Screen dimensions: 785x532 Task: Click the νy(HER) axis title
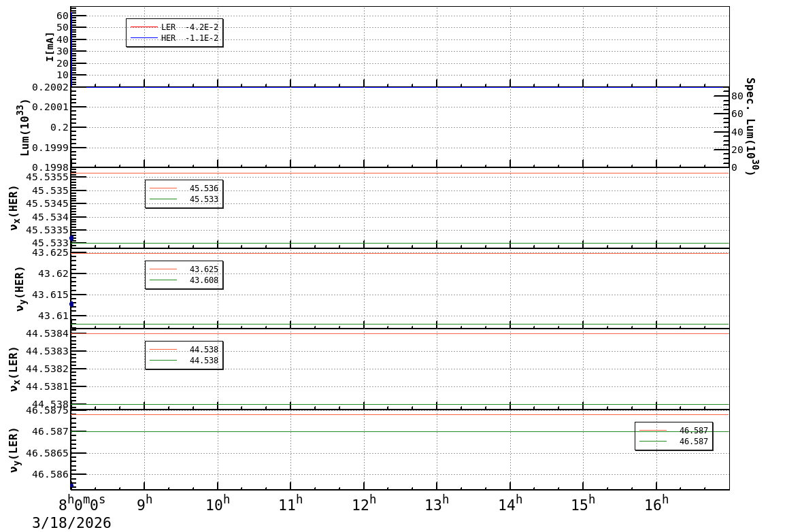[19, 288]
